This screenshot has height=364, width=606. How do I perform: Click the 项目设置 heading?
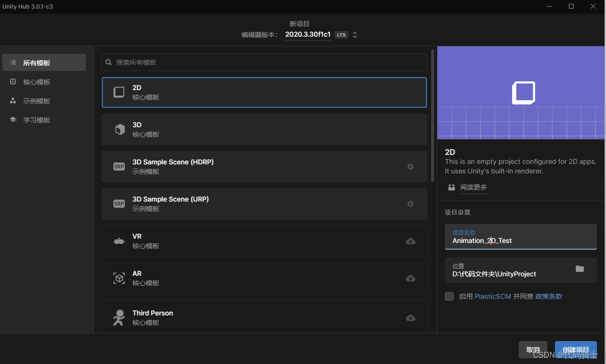pos(458,212)
